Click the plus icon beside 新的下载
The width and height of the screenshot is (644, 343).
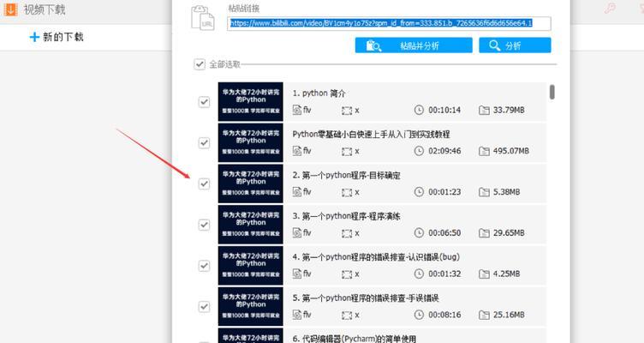click(34, 37)
